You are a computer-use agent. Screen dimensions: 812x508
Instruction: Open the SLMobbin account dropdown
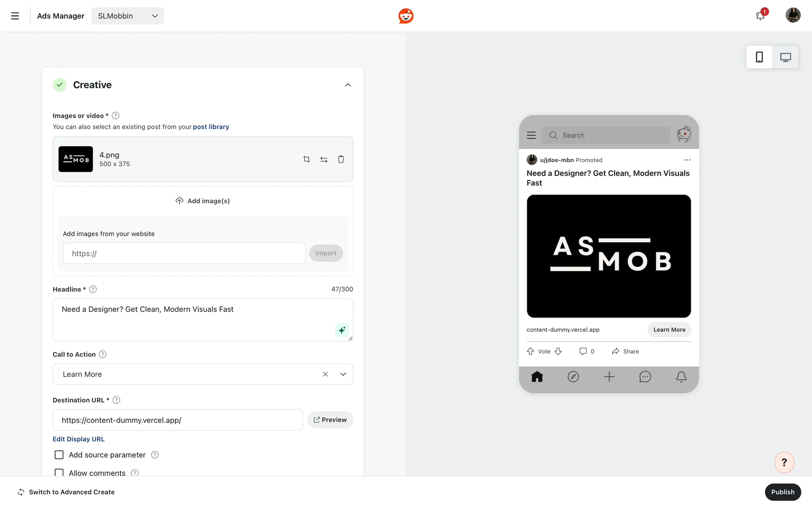(127, 16)
